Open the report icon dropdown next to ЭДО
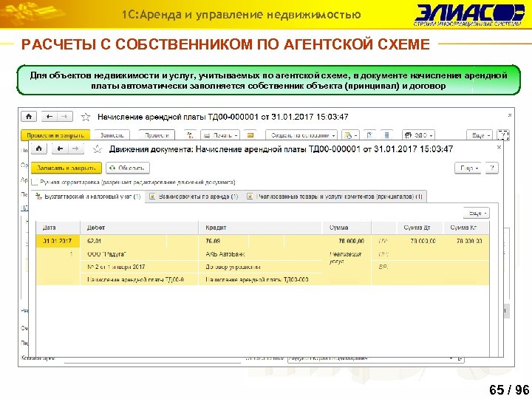 (350, 135)
